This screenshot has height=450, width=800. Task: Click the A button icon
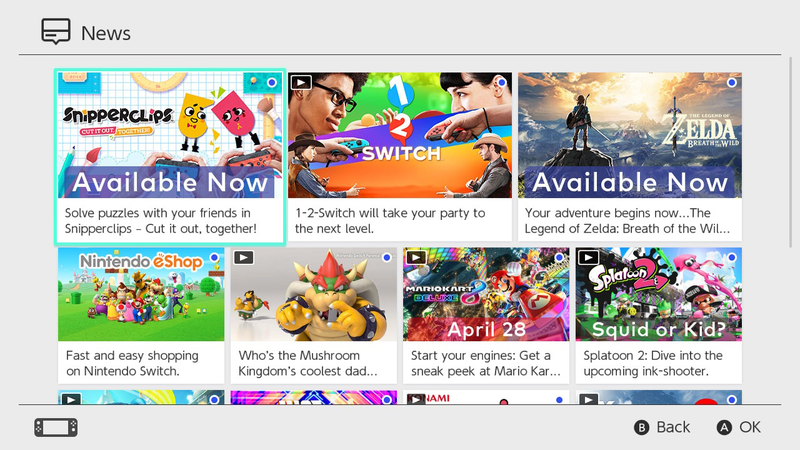(x=724, y=427)
